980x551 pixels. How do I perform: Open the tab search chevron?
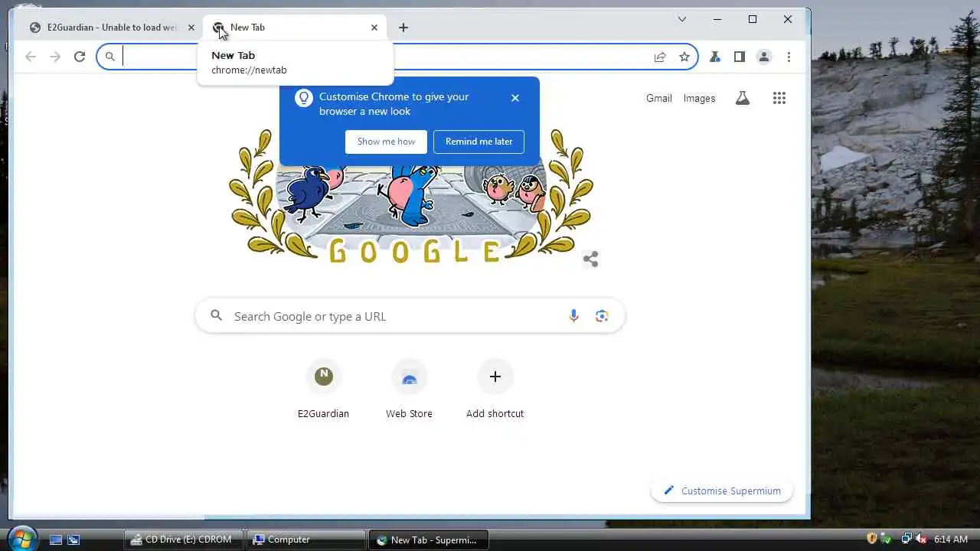click(682, 19)
